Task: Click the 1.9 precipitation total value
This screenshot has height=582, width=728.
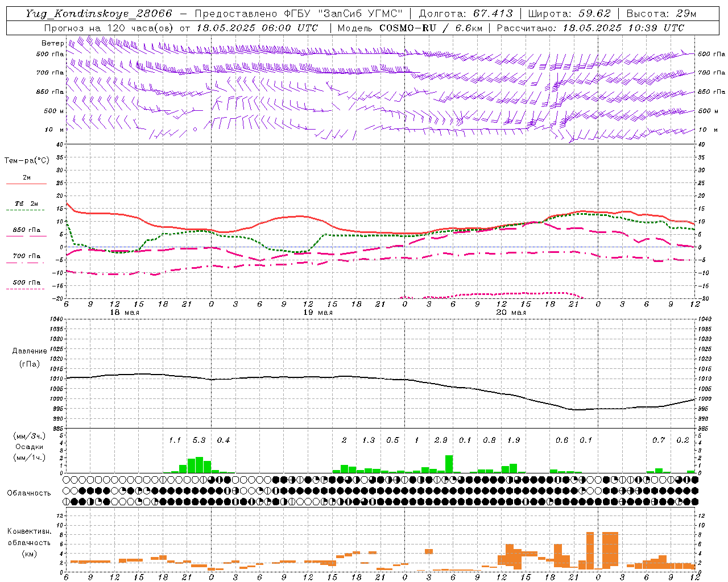Action: tap(514, 440)
